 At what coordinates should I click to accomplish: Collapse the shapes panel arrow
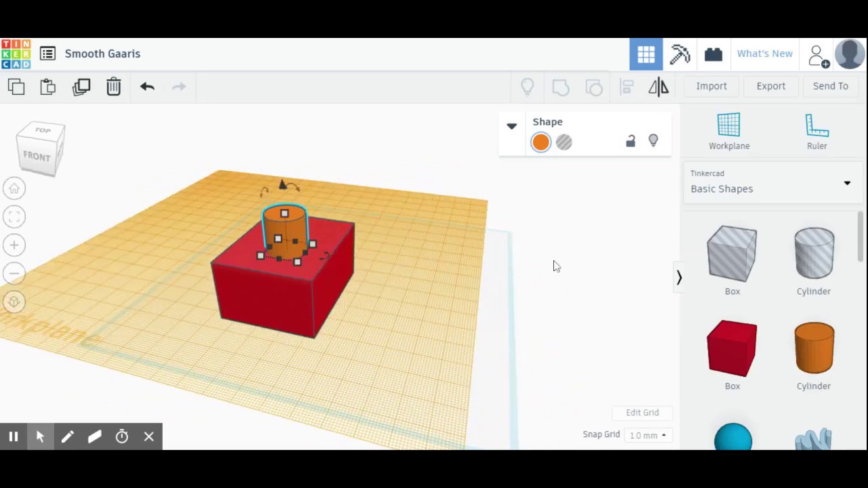679,277
